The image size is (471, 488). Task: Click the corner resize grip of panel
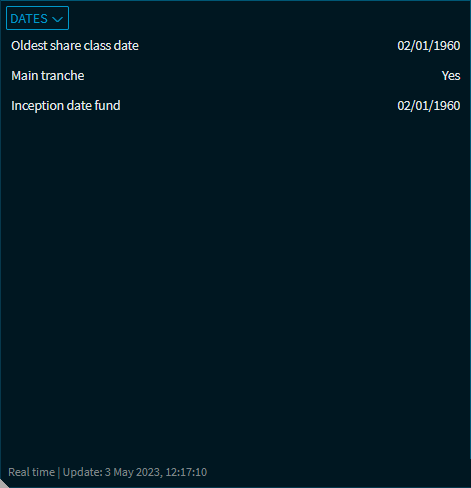[3, 484]
